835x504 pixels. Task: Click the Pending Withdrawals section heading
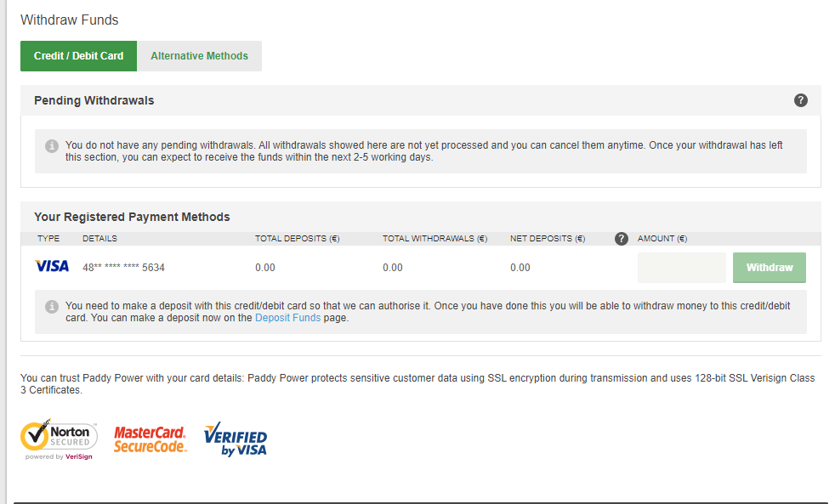94,100
